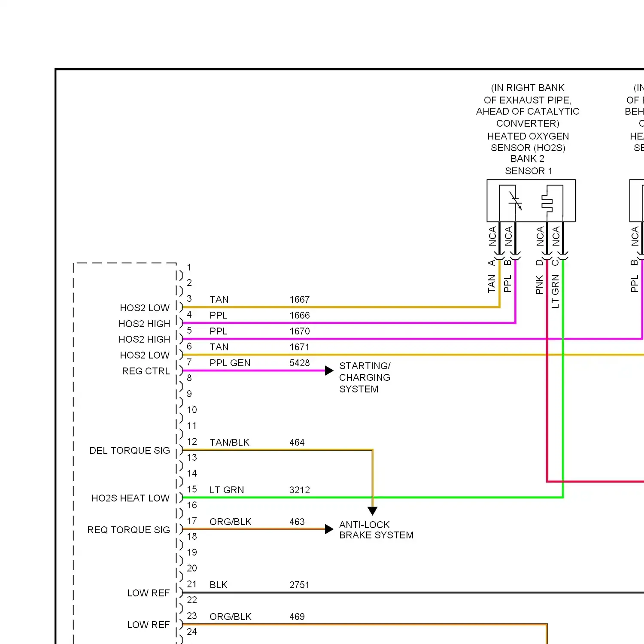Select connector pin number 7
644x644 pixels.
click(x=189, y=362)
